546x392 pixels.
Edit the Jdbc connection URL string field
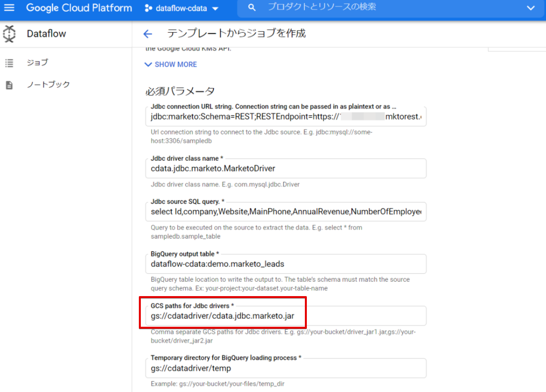(x=286, y=116)
